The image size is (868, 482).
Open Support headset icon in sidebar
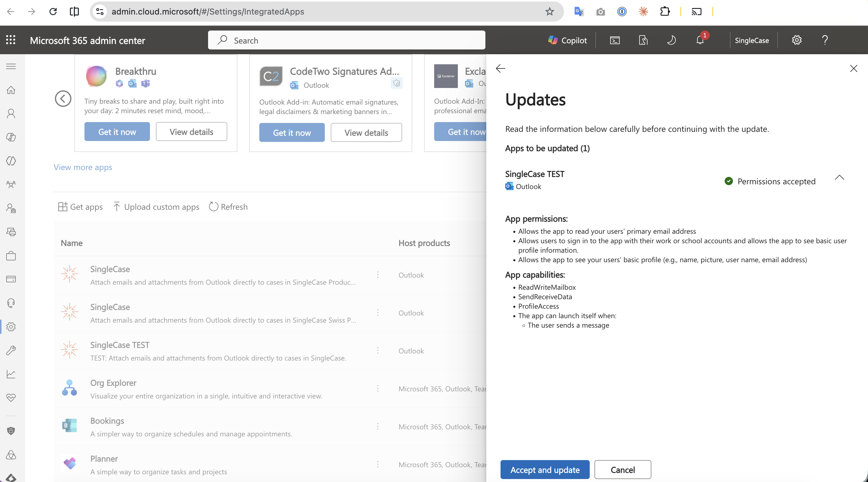[11, 303]
